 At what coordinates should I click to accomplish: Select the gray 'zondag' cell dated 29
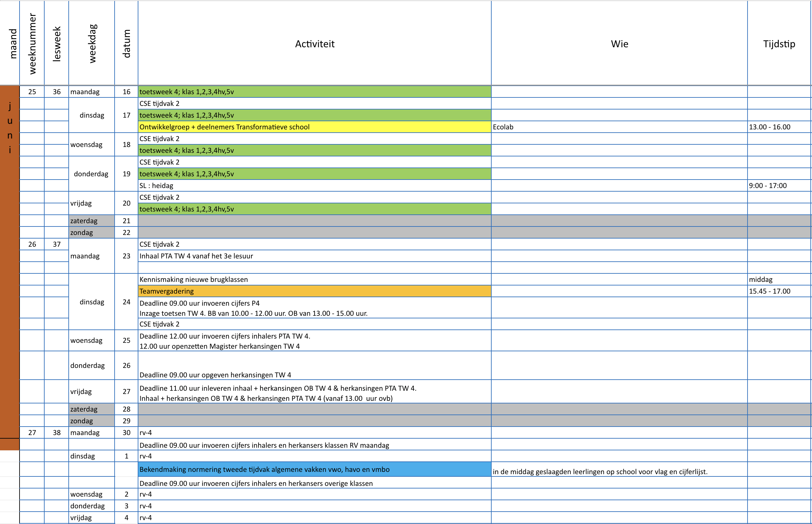coord(92,421)
